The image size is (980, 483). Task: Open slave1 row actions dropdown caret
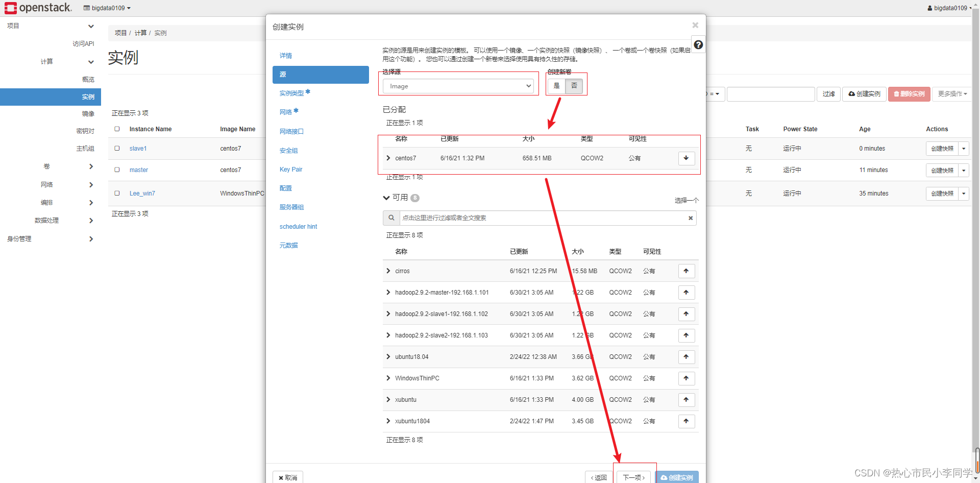click(964, 149)
